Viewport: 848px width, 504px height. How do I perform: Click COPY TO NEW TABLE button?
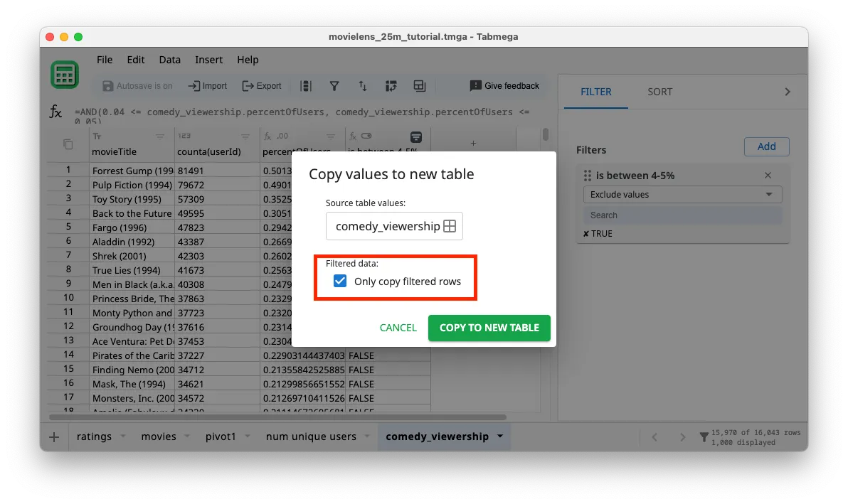(x=489, y=328)
